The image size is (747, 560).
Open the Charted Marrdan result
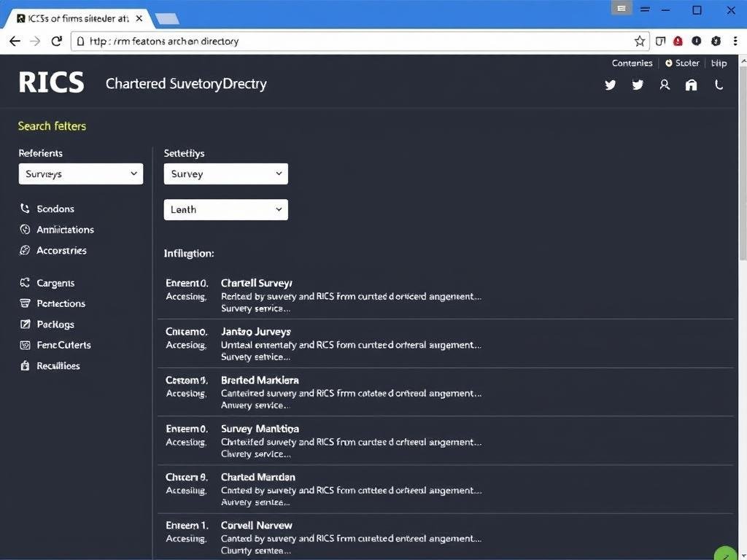tap(258, 477)
